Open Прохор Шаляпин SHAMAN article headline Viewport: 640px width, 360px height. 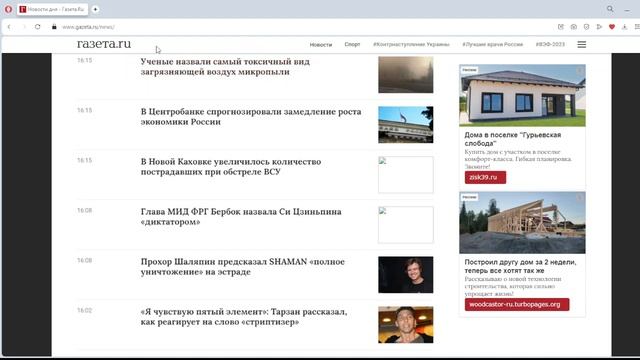pos(243,267)
